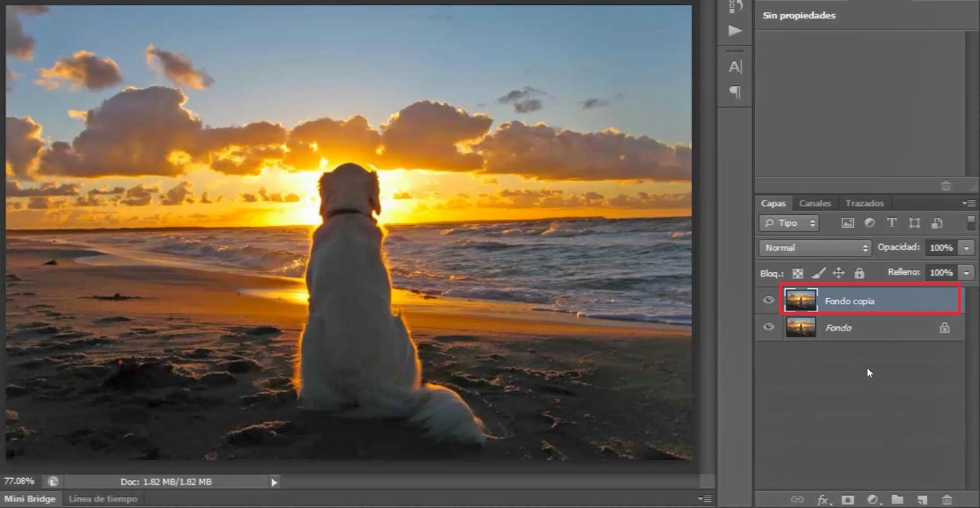
Task: Open the Character panel icon
Action: (x=735, y=67)
